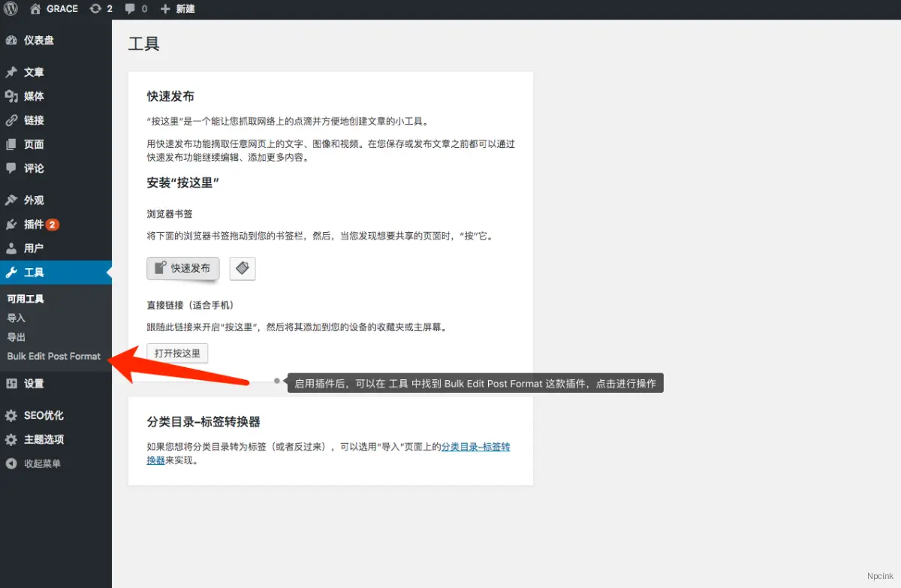This screenshot has height=588, width=901.
Task: Click the 新建 plus icon
Action: 165,9
